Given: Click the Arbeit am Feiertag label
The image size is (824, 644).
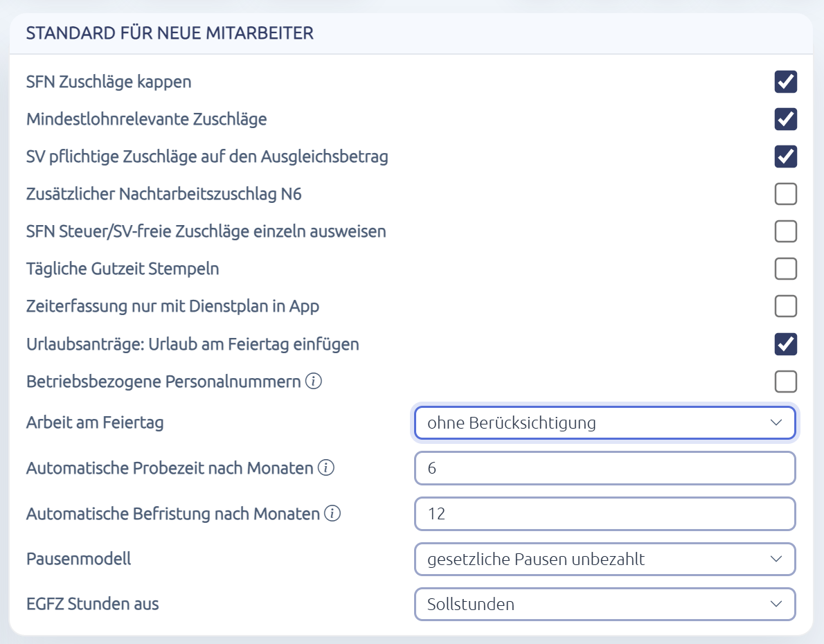Looking at the screenshot, I should pyautogui.click(x=95, y=422).
